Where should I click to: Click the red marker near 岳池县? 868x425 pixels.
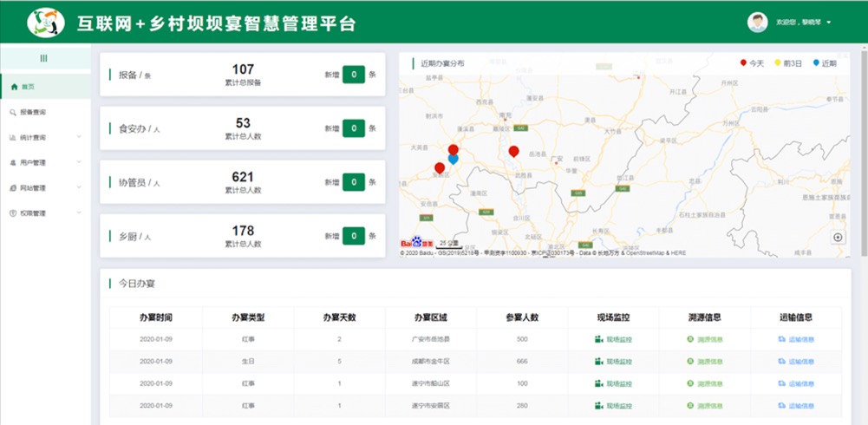click(513, 152)
